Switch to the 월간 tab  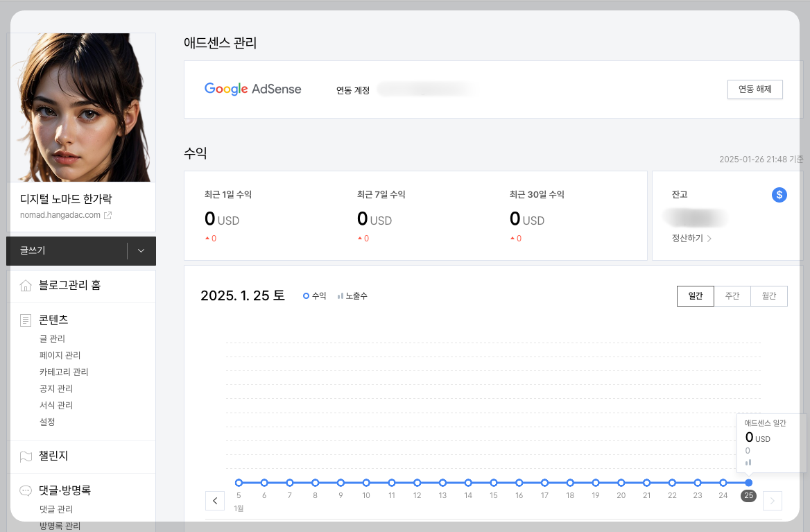click(x=768, y=295)
